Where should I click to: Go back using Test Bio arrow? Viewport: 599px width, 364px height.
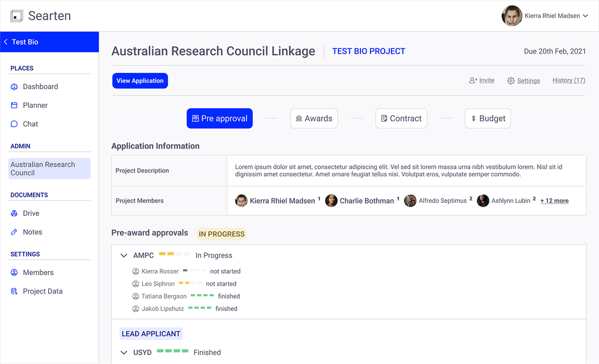tap(6, 42)
